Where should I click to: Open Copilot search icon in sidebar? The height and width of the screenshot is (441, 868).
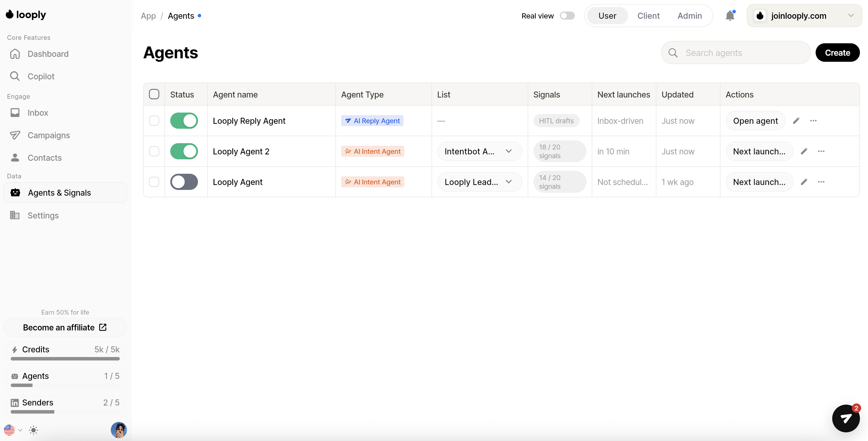[15, 76]
